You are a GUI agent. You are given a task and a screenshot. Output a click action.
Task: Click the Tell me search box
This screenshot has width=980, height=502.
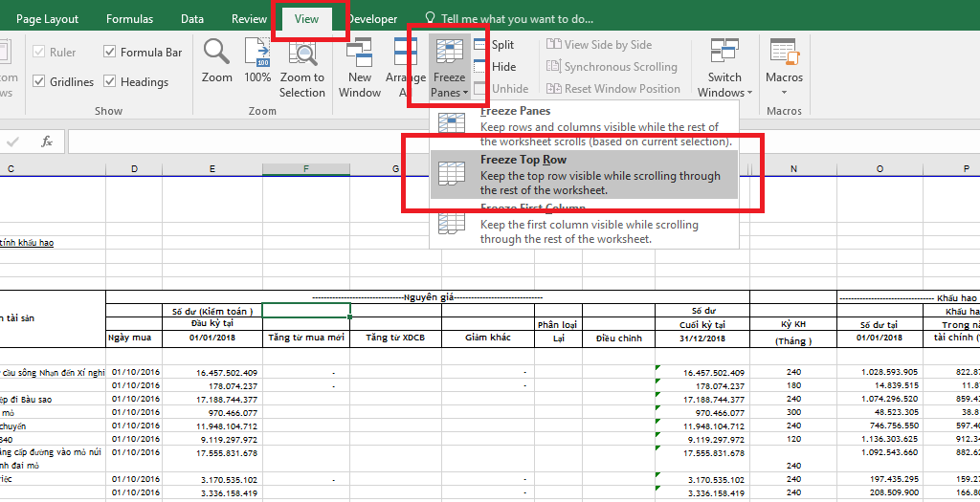click(x=517, y=19)
